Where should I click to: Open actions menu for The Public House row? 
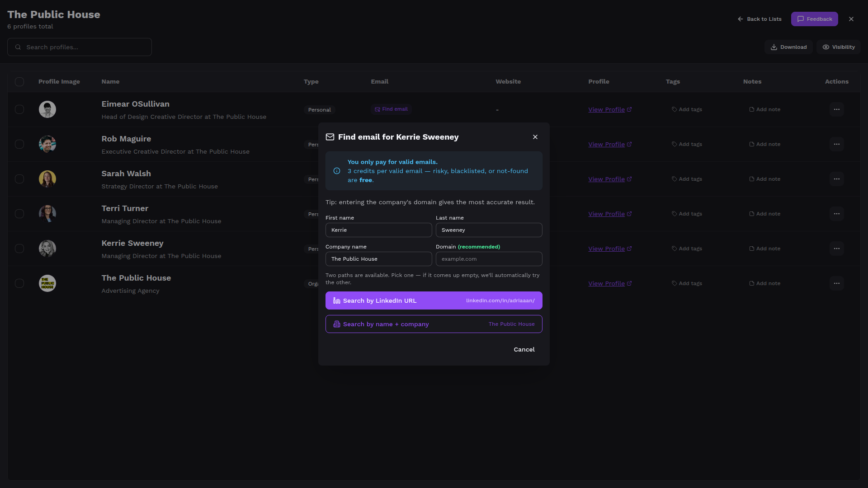(837, 283)
